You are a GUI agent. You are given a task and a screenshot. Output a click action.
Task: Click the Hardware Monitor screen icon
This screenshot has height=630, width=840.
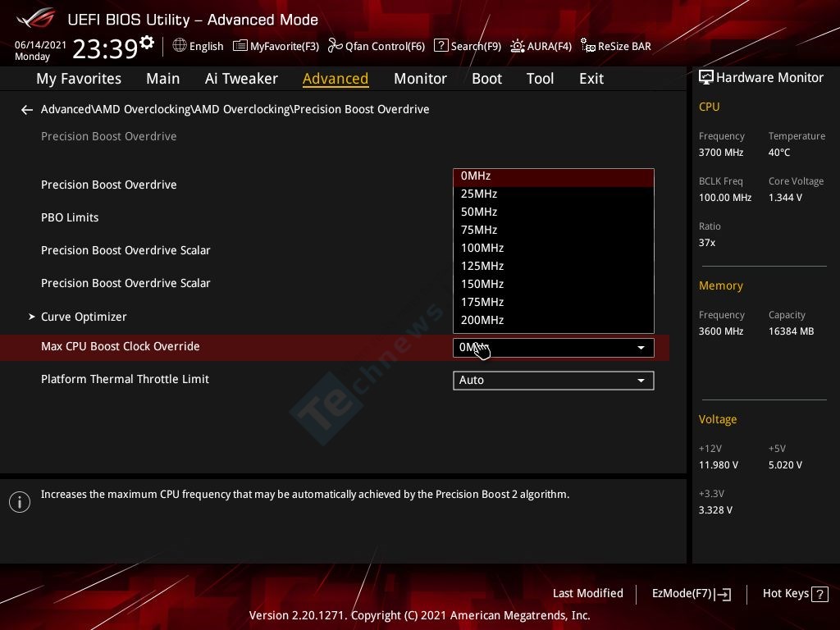(706, 77)
